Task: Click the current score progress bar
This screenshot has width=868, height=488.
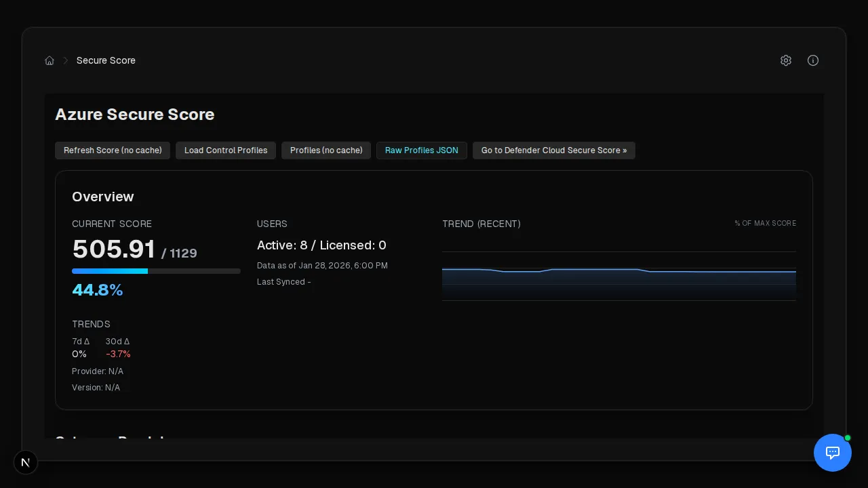Action: pos(156,271)
